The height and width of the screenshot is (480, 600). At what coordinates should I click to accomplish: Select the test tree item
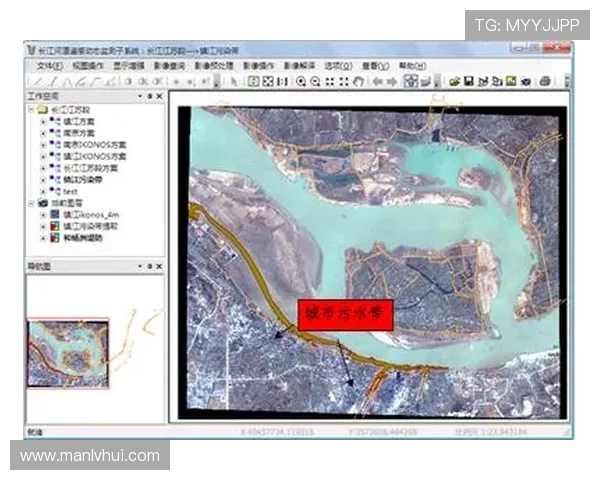coord(70,191)
